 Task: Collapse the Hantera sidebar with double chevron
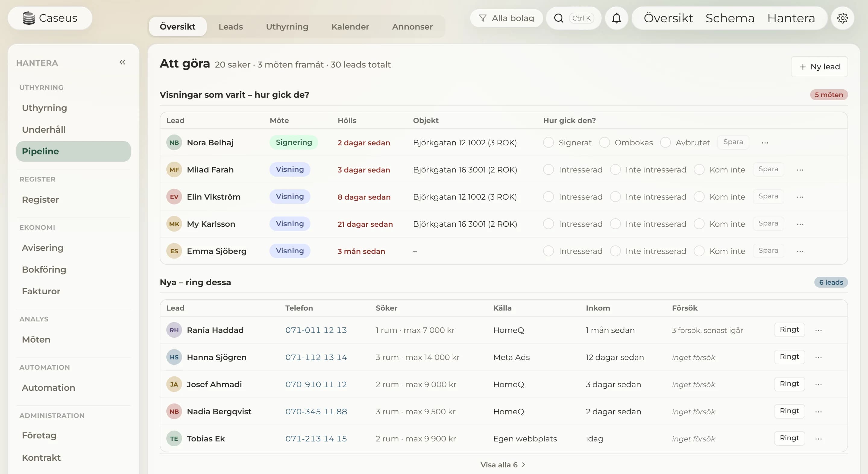(x=122, y=62)
